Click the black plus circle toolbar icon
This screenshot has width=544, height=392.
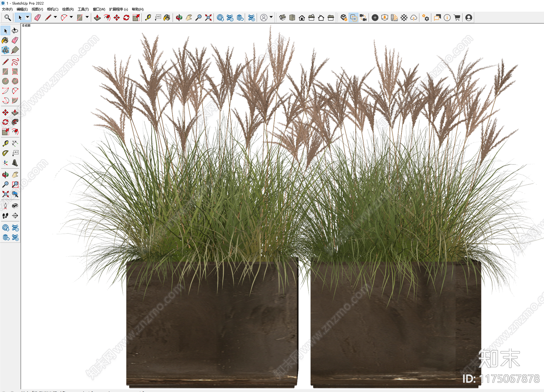[375, 18]
